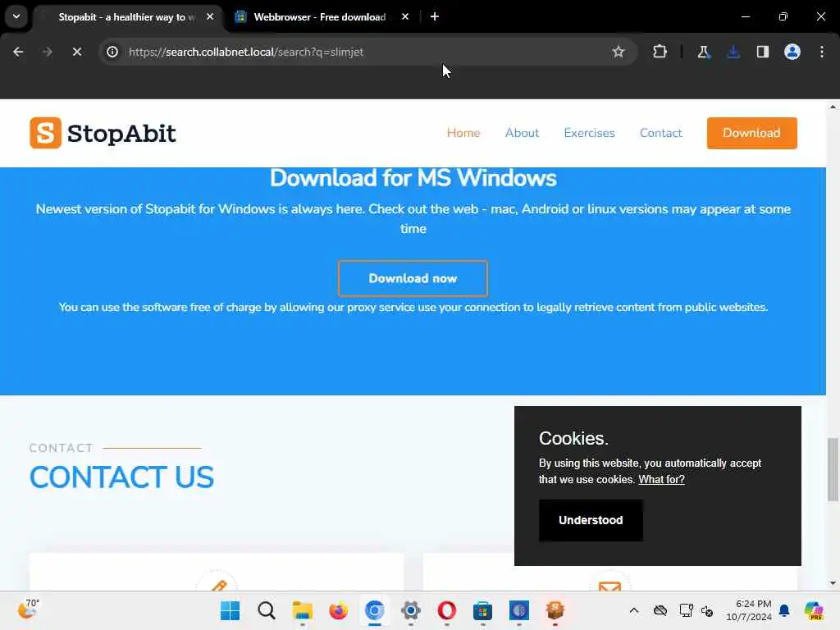Stop loading the current page
840x630 pixels.
[76, 52]
